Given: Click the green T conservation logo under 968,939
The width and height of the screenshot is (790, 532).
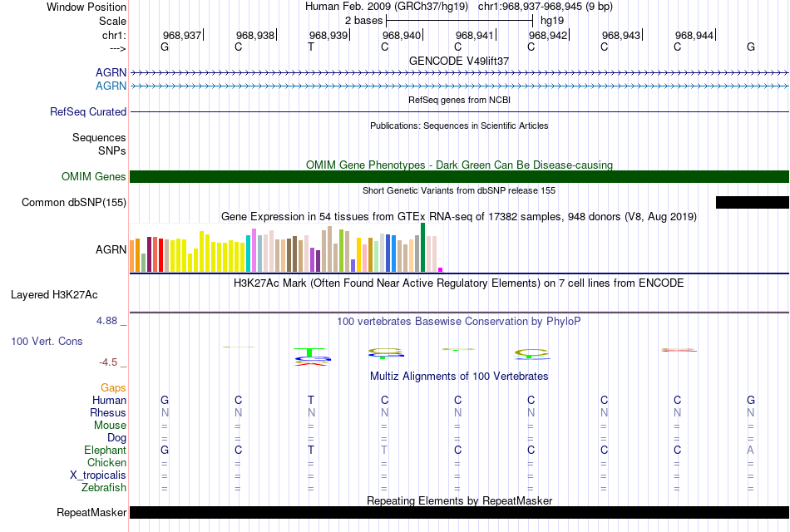Looking at the screenshot, I should click(310, 352).
